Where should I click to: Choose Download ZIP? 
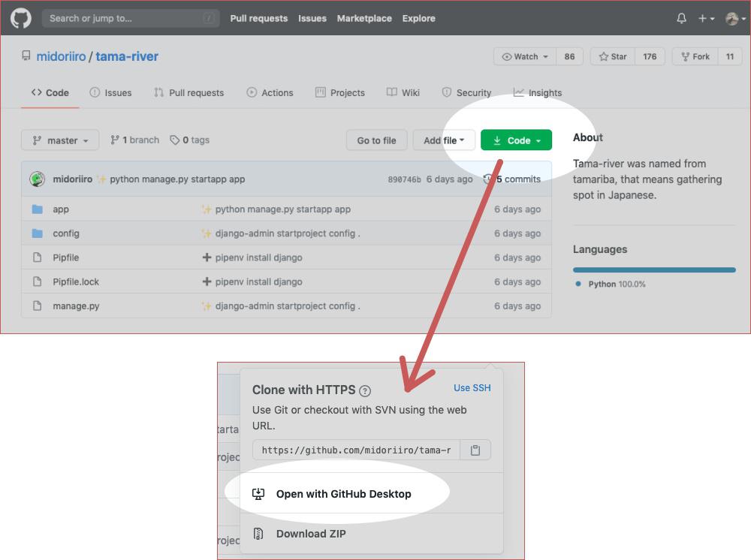pos(311,534)
